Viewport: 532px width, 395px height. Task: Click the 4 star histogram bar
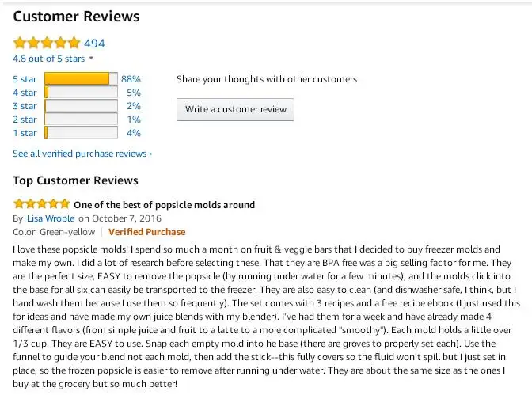[81, 93]
